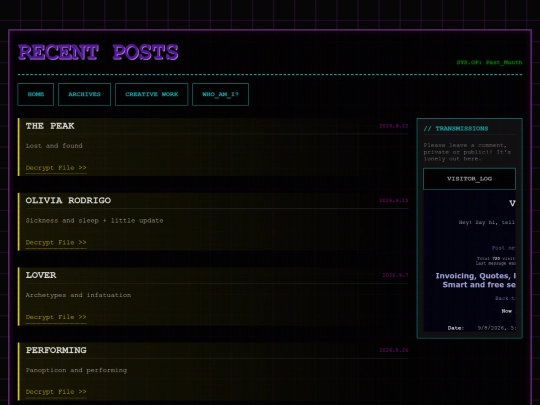This screenshot has width=540, height=405.
Task: Open the THE PEAK post title
Action: [x=50, y=126]
